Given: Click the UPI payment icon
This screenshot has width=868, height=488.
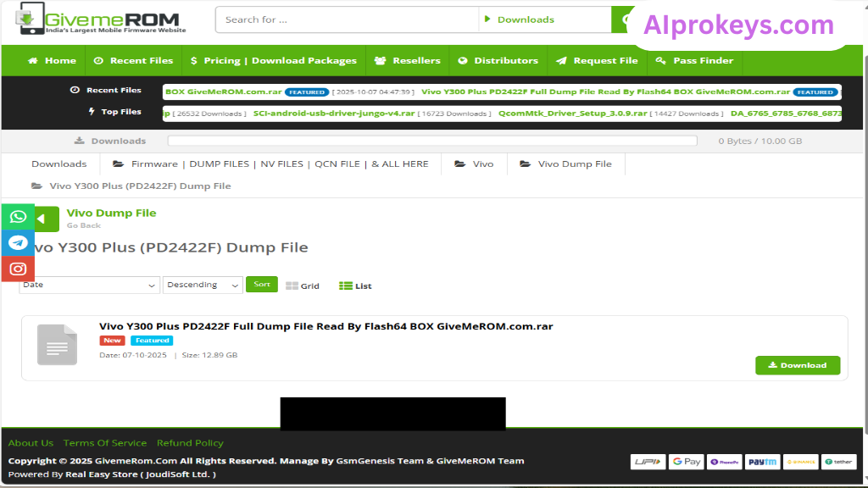Looking at the screenshot, I should (x=648, y=462).
